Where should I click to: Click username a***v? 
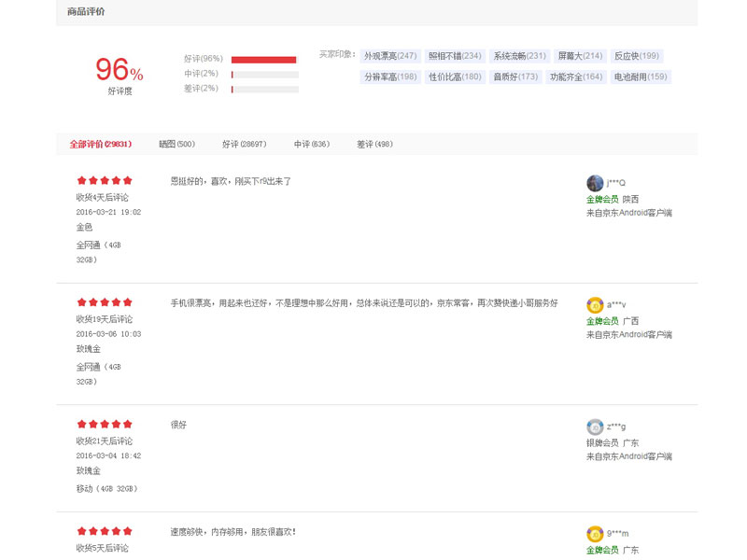click(616, 305)
